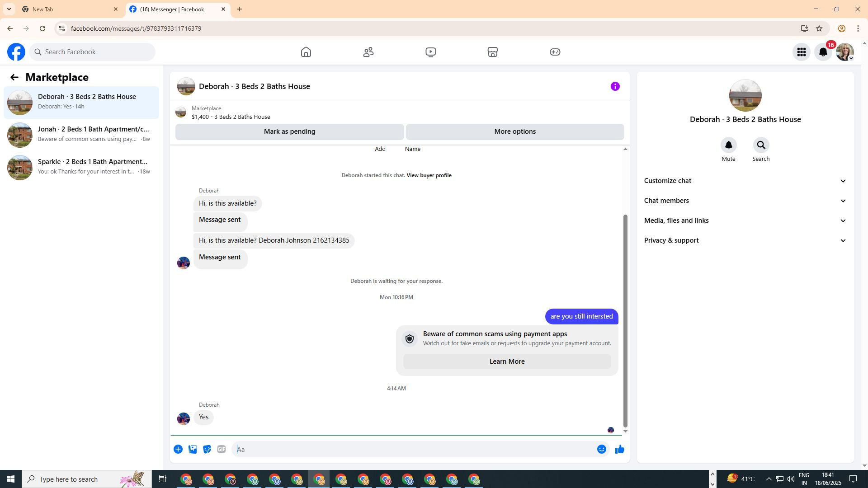The width and height of the screenshot is (868, 488).
Task: Switch to the New Tab browser tab
Action: click(69, 9)
